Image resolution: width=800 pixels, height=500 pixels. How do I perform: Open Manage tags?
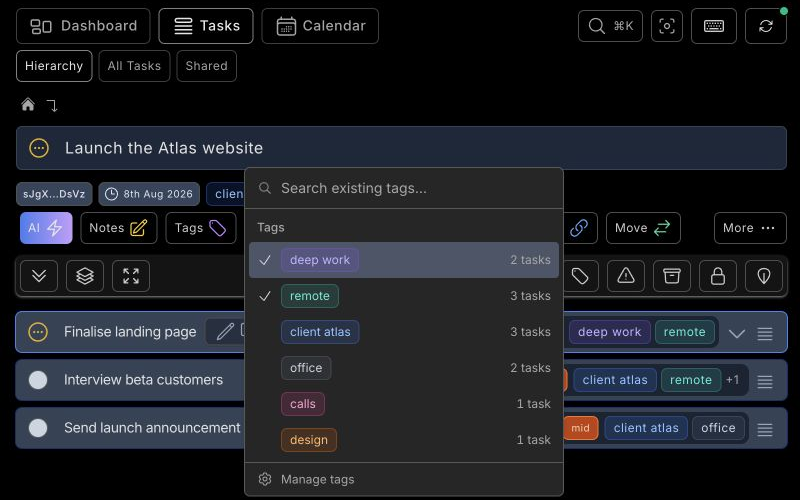pyautogui.click(x=404, y=479)
